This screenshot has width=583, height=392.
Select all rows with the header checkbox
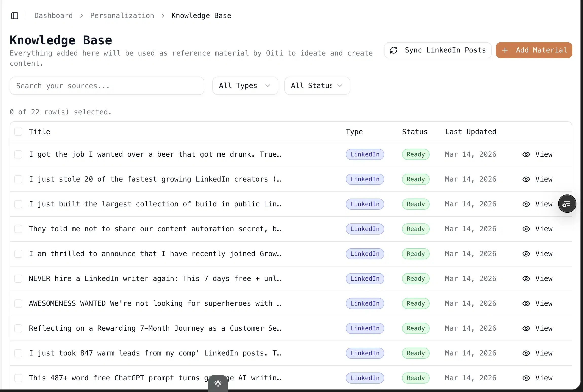tap(18, 132)
